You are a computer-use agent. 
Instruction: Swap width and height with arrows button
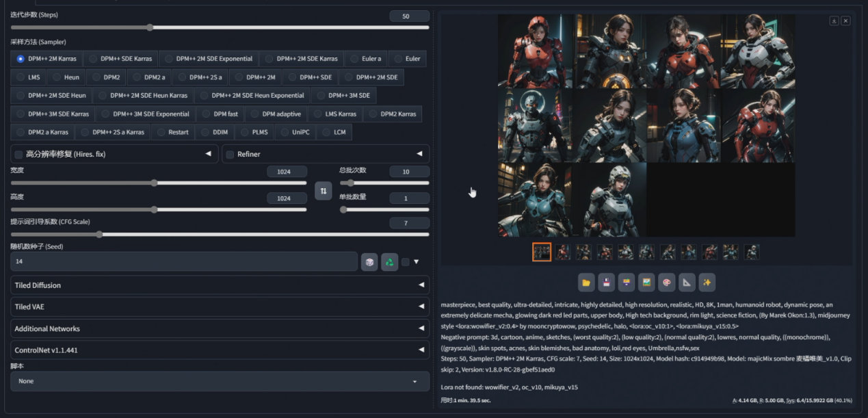(323, 190)
